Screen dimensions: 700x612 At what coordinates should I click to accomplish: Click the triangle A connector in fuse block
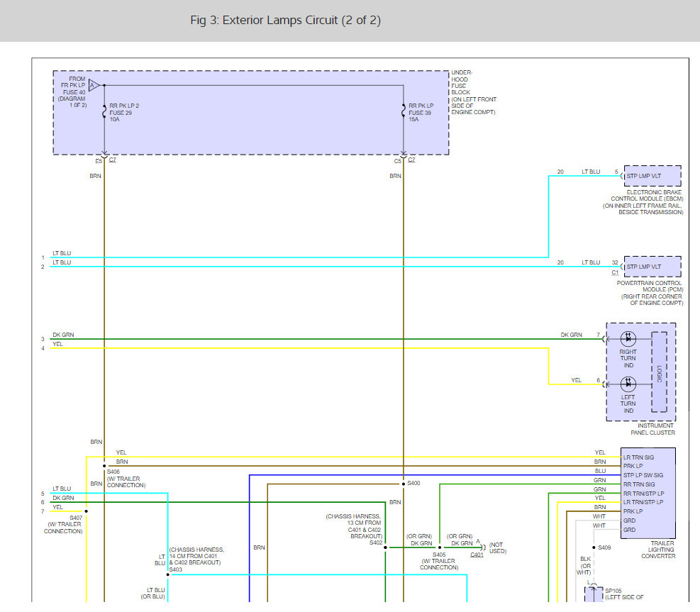pyautogui.click(x=93, y=85)
